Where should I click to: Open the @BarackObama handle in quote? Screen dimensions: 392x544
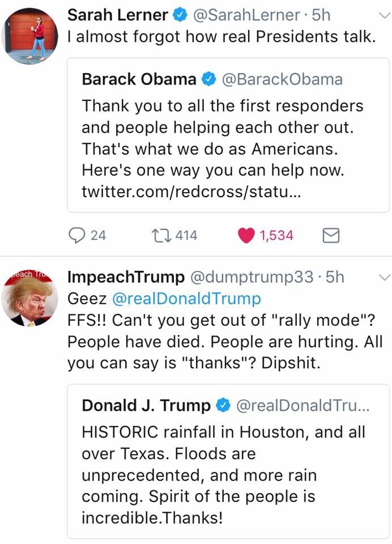(282, 79)
